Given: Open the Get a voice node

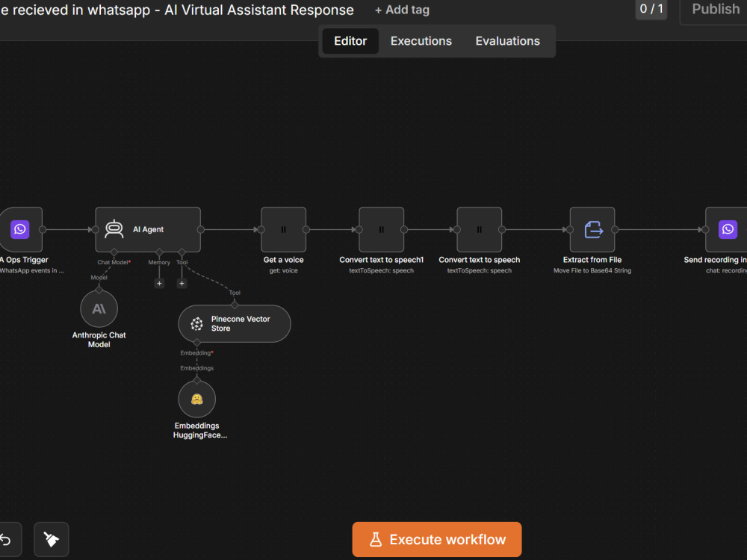Looking at the screenshot, I should coord(283,229).
